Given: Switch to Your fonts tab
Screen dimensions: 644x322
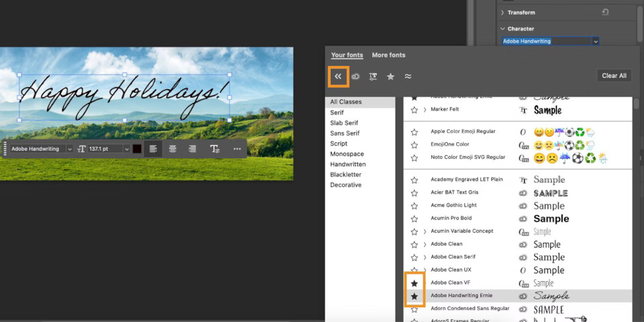Looking at the screenshot, I should 347,55.
